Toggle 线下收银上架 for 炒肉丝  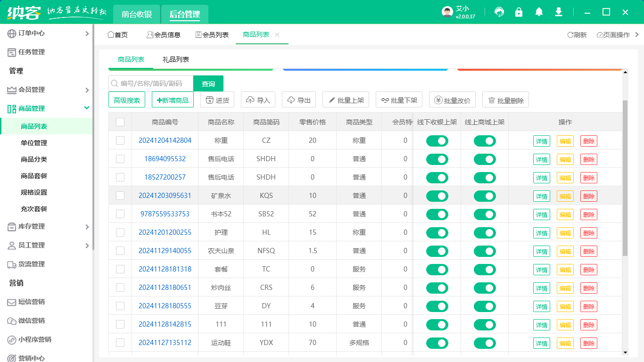(437, 288)
